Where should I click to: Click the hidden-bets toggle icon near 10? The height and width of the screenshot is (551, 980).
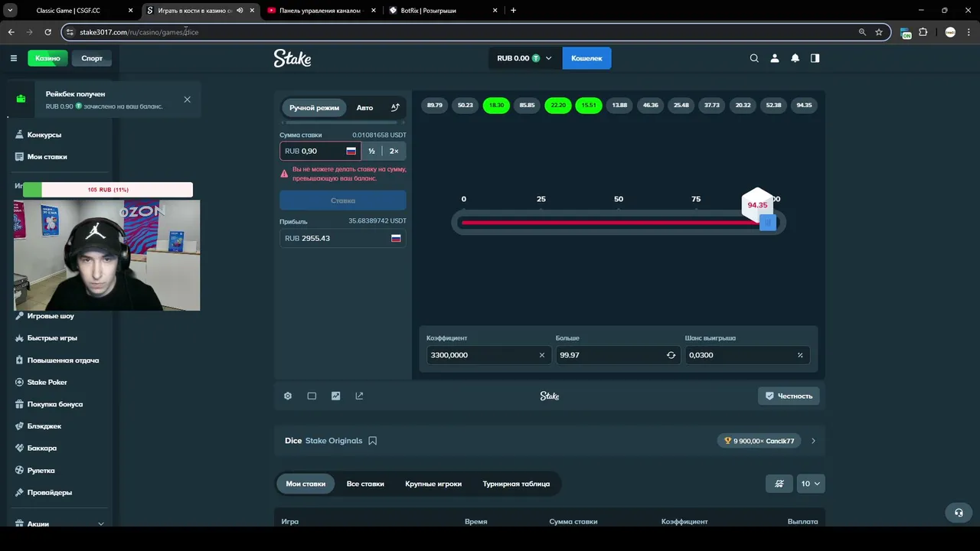point(779,484)
